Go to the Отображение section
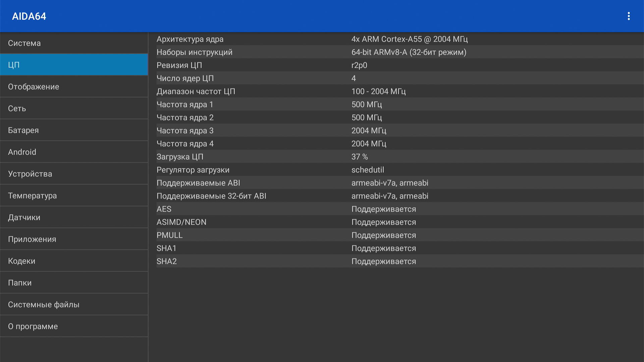The height and width of the screenshot is (362, 644). pyautogui.click(x=74, y=86)
